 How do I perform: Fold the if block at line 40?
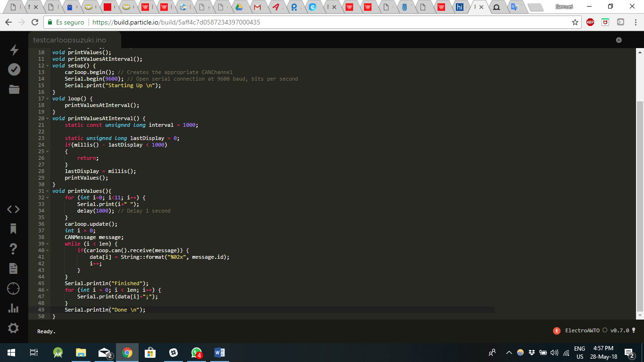[x=48, y=251]
